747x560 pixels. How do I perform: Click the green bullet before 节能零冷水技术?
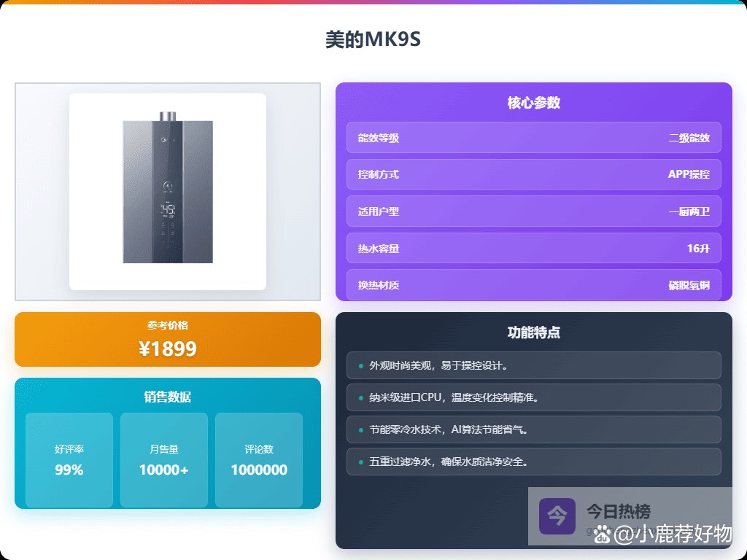(x=360, y=430)
